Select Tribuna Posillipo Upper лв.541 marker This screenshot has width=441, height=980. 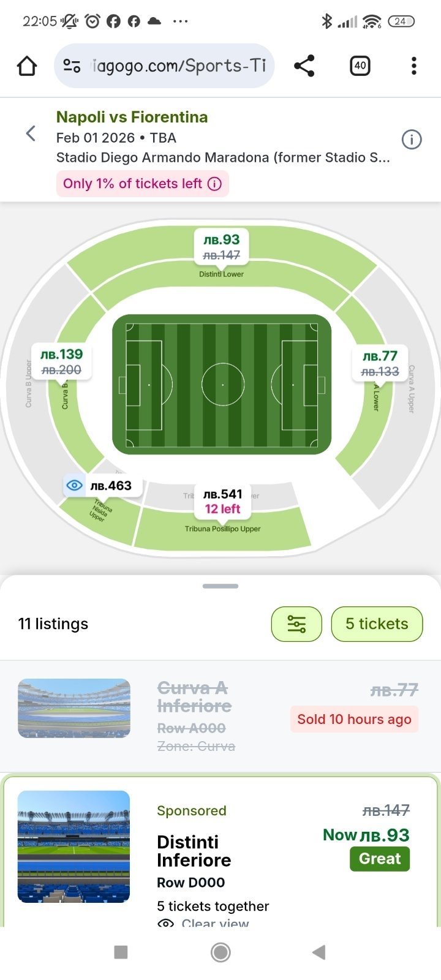[222, 501]
